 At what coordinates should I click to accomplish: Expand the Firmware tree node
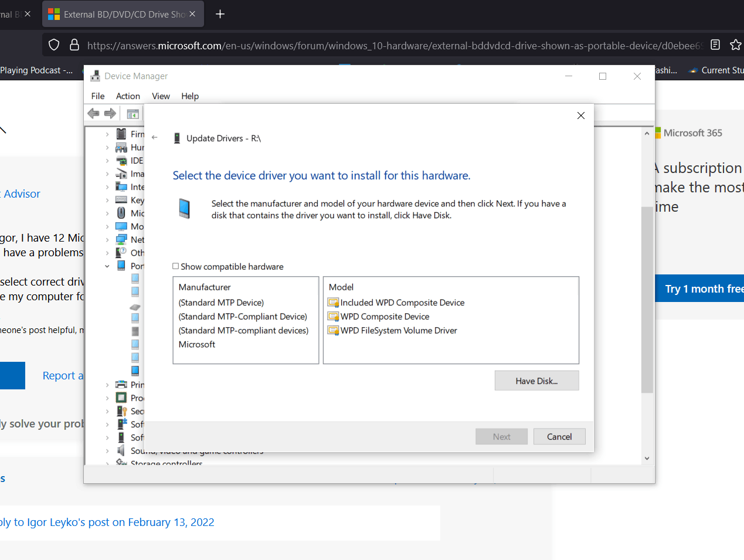(107, 134)
